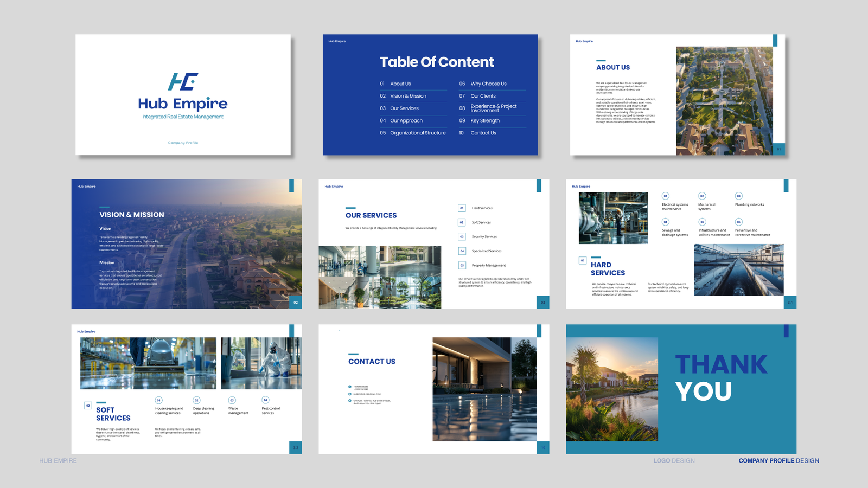The height and width of the screenshot is (488, 868).
Task: Click the 'COMPANY PROFILE DESIGN' footer label
Action: point(779,461)
